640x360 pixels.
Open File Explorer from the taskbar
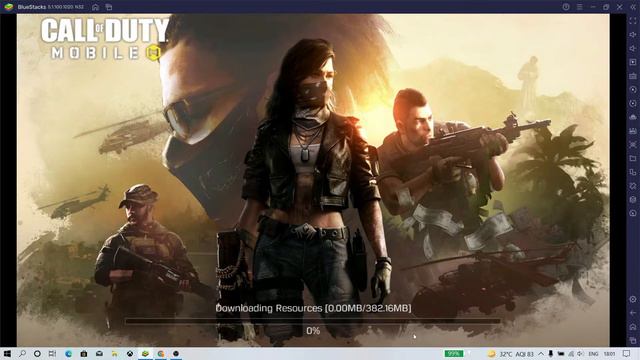(115, 353)
